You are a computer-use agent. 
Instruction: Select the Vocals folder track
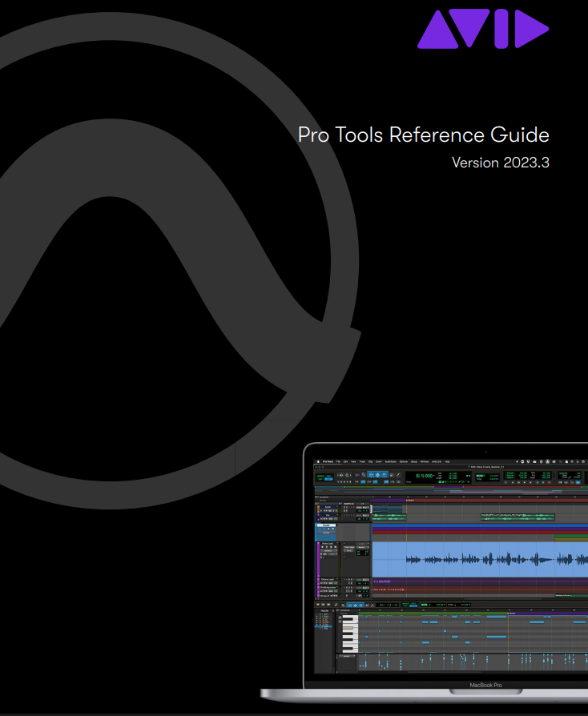coord(326,525)
